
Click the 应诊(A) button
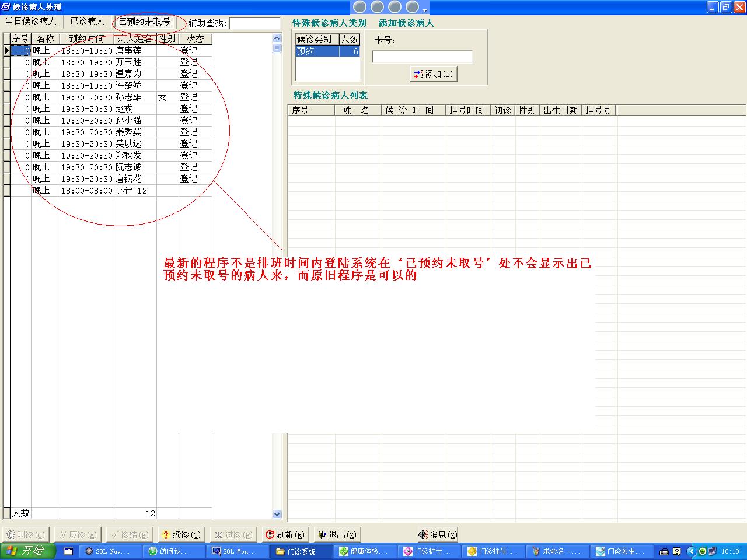tap(78, 534)
